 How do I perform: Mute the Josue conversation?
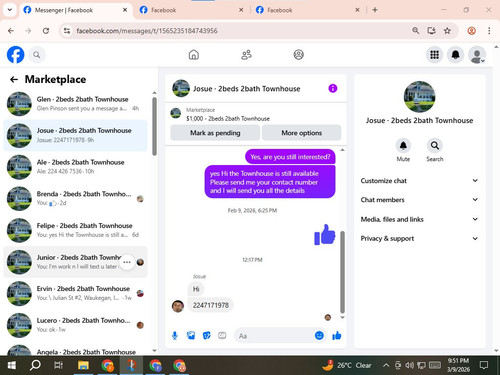coord(403,146)
